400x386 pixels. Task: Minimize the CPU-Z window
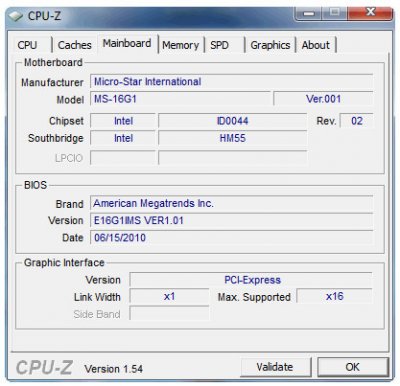click(309, 13)
